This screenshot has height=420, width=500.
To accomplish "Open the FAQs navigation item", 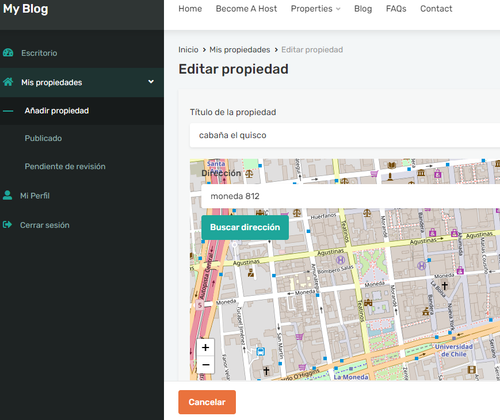I will (x=396, y=9).
